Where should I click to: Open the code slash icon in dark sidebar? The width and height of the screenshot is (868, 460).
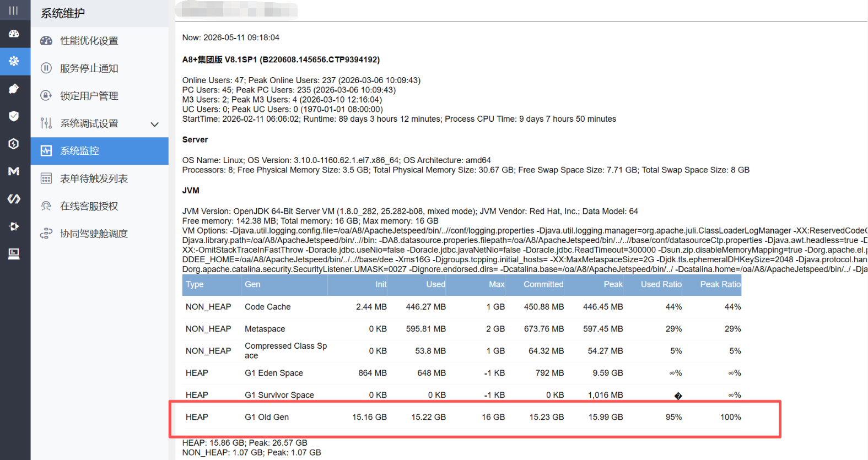[x=14, y=199]
